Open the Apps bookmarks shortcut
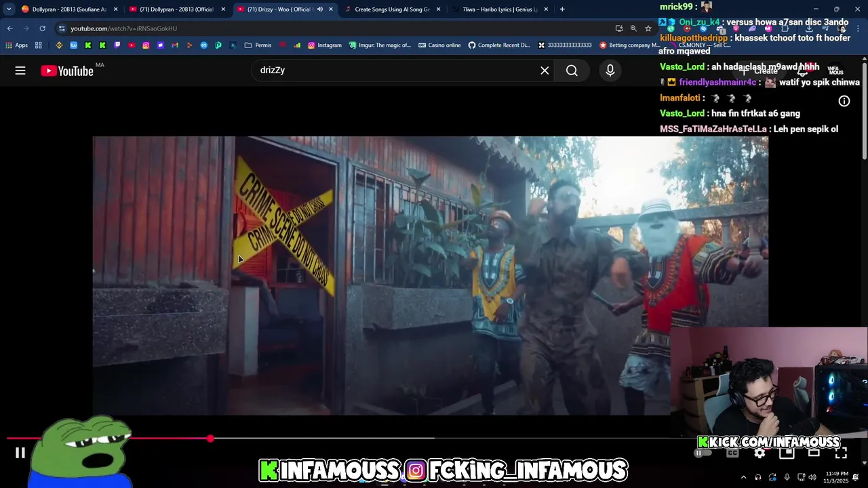The width and height of the screenshot is (868, 488). [17, 45]
